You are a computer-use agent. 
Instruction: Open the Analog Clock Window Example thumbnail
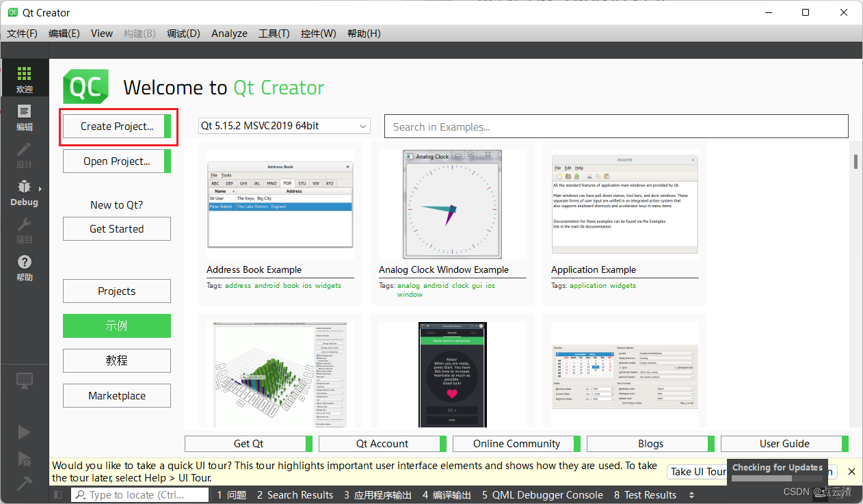point(452,204)
